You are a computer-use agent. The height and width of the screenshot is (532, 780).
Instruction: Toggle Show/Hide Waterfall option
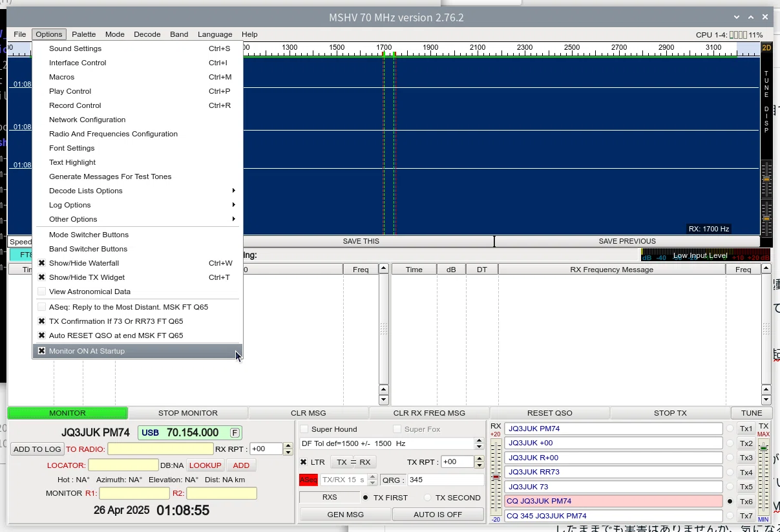[138, 263]
